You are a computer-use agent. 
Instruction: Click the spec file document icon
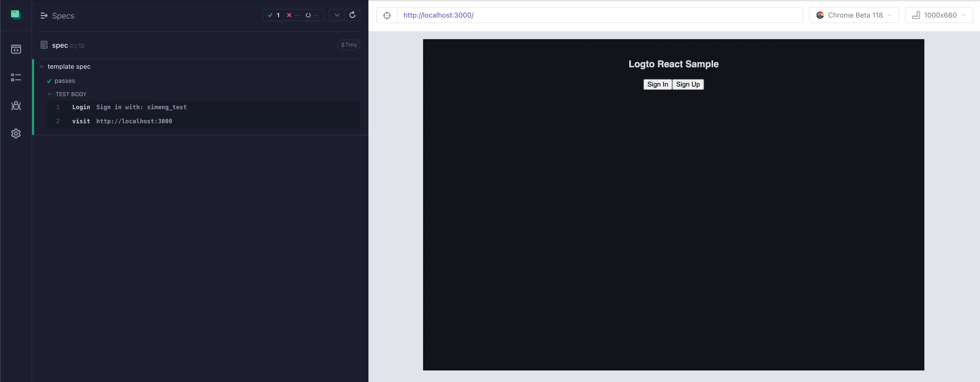pyautogui.click(x=44, y=45)
